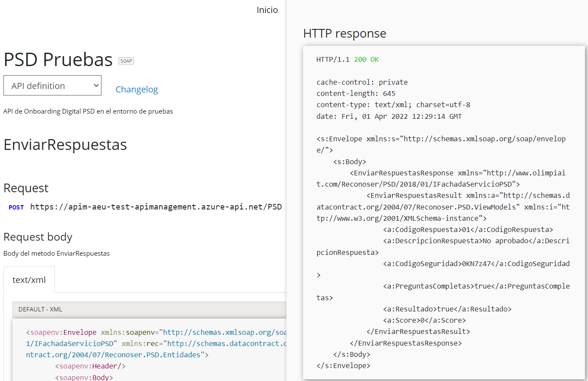The width and height of the screenshot is (588, 381).
Task: Click the CodigoRespuesta 01 line in response
Action: tap(468, 229)
